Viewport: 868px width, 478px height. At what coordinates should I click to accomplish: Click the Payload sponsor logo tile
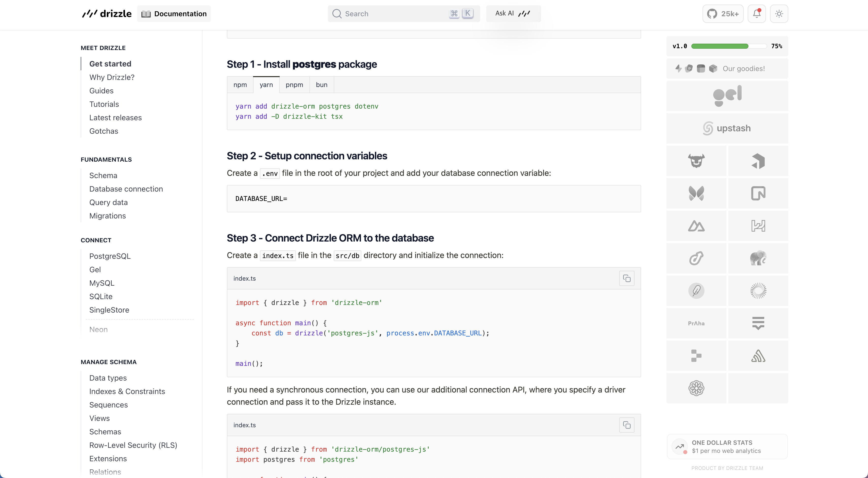(758, 161)
